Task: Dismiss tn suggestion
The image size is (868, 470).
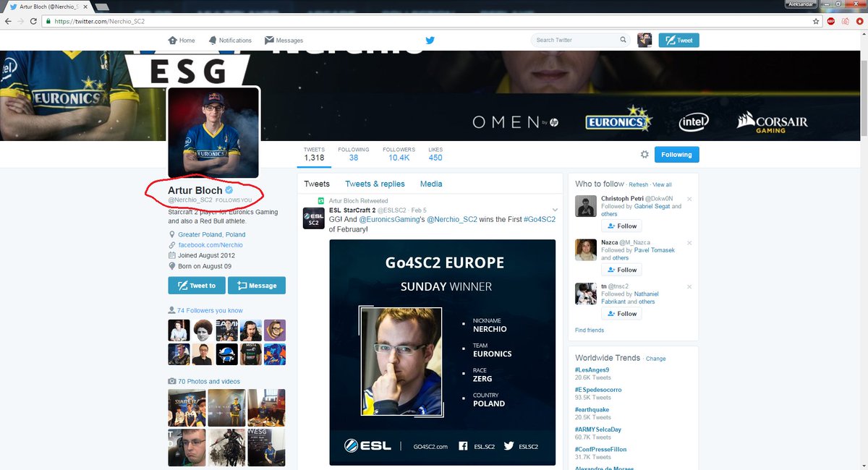Action: (x=689, y=287)
